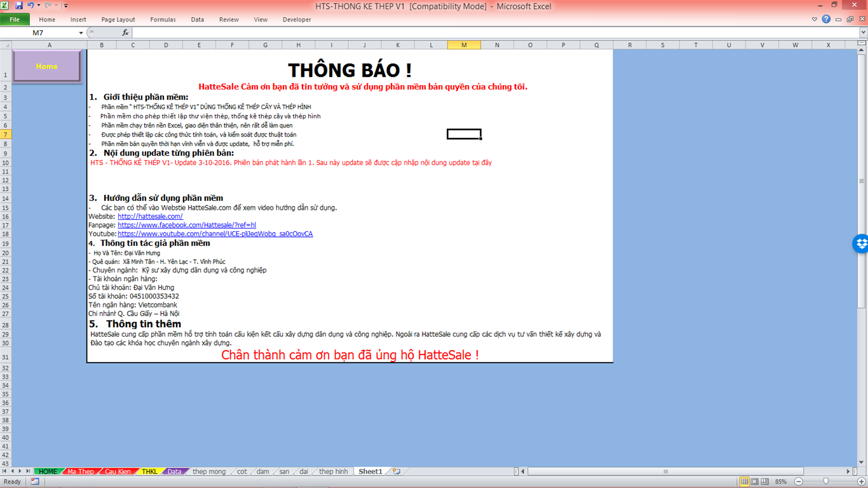This screenshot has height=488, width=868.
Task: Select row 7 header
Action: (x=6, y=135)
